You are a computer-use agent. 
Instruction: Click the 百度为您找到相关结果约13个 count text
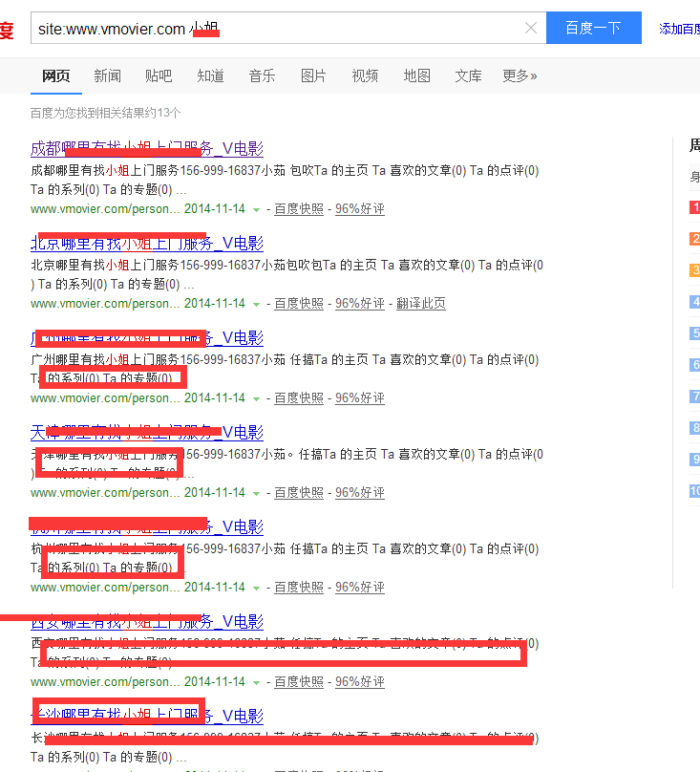(x=105, y=113)
